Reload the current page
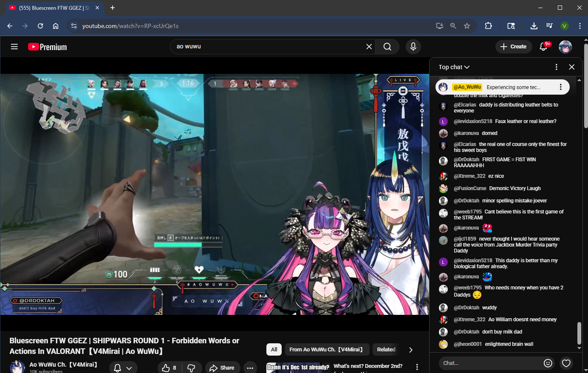 (x=40, y=26)
